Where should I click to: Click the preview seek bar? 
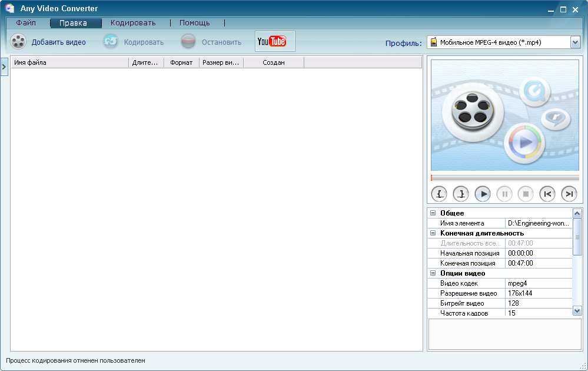tap(505, 178)
